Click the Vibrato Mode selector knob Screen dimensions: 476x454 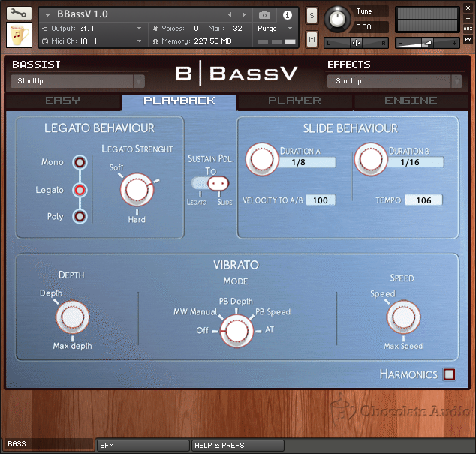(236, 331)
